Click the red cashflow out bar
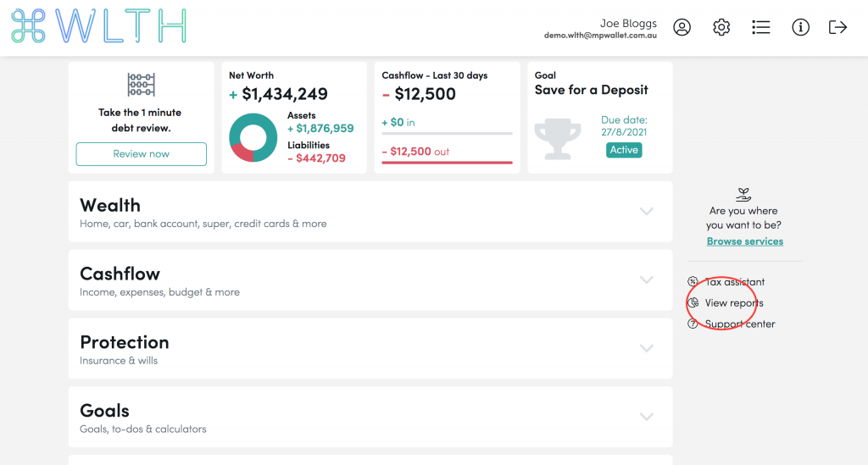 (447, 162)
